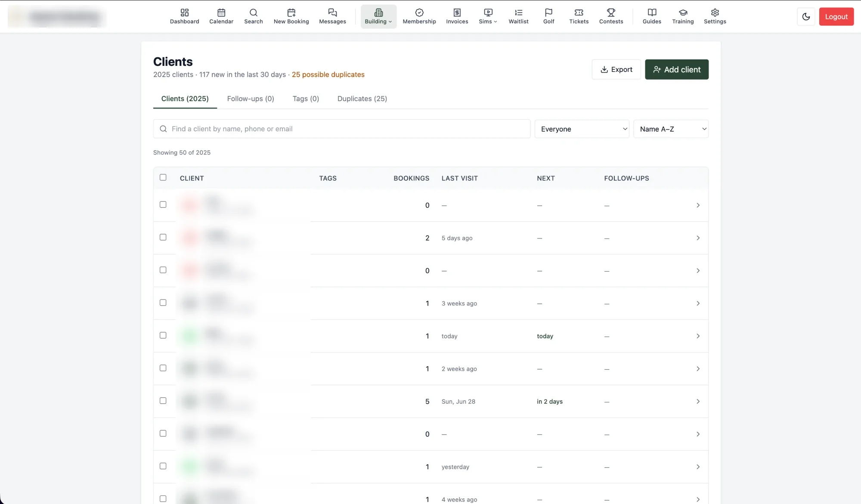
Task: Click the Export button
Action: [616, 69]
